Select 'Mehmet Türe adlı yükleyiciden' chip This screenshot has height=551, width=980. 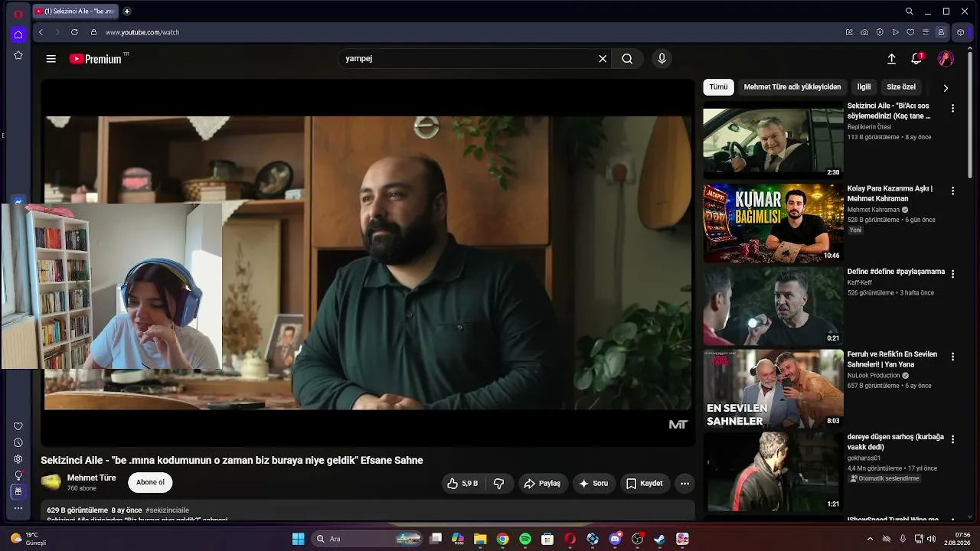coord(792,87)
